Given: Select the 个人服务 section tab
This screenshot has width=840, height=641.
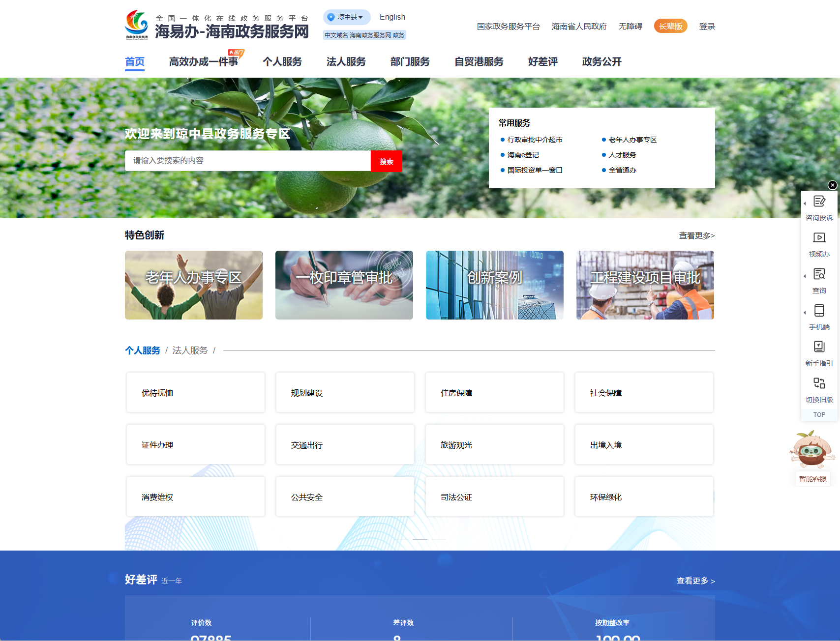Looking at the screenshot, I should pyautogui.click(x=143, y=350).
